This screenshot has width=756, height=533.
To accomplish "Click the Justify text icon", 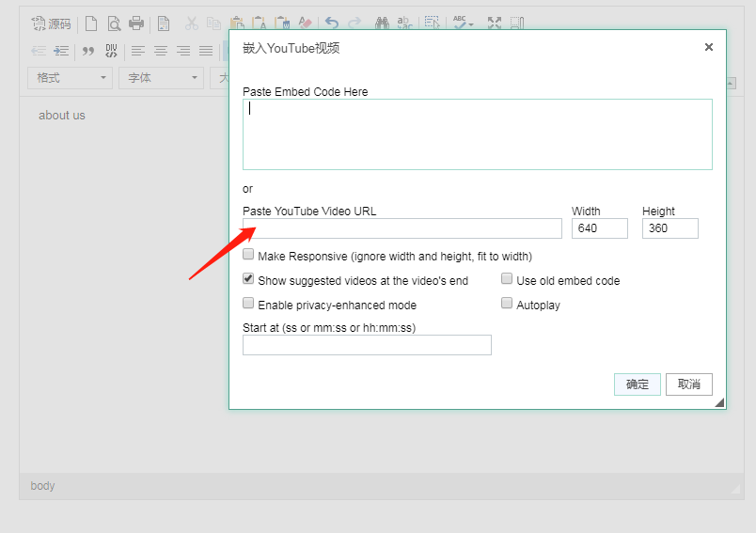I will pos(206,51).
